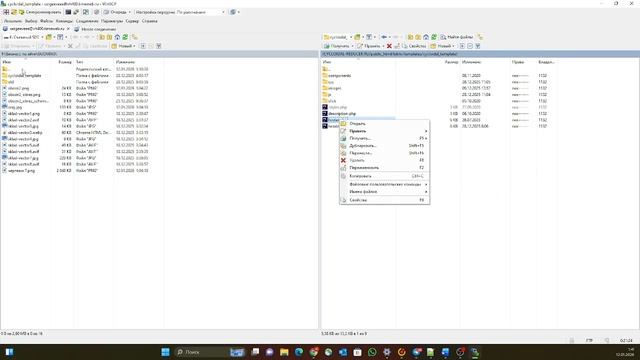The height and width of the screenshot is (360, 640).
Task: Click the remote Свойства button
Action: pyautogui.click(x=414, y=46)
